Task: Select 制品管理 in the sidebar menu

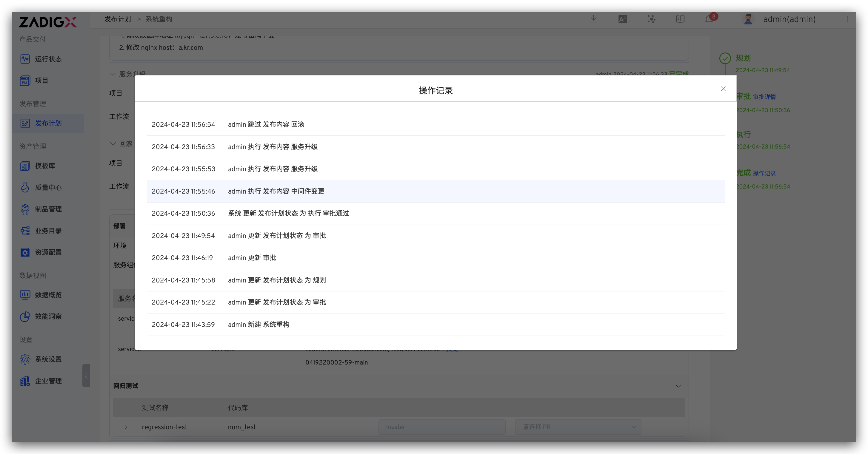Action: pos(48,209)
